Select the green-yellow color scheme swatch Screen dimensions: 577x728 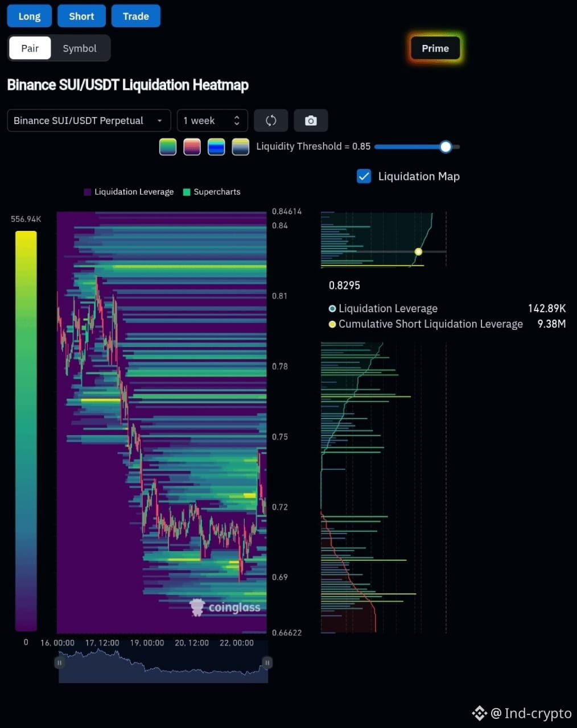(168, 147)
